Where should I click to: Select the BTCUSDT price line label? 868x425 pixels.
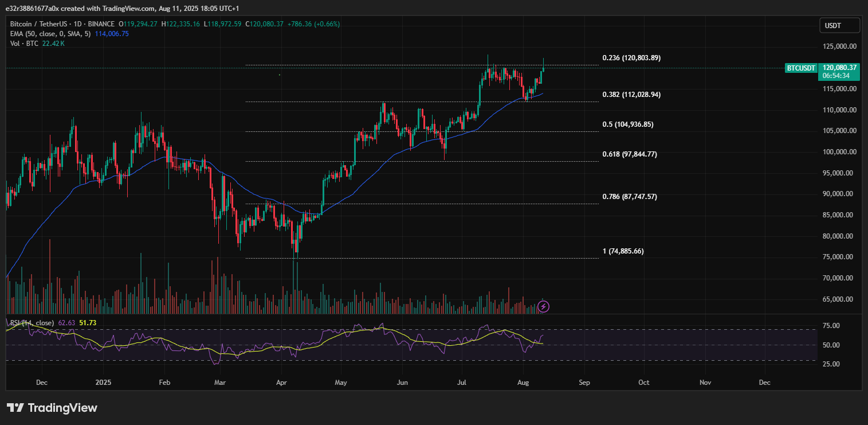[x=801, y=68]
